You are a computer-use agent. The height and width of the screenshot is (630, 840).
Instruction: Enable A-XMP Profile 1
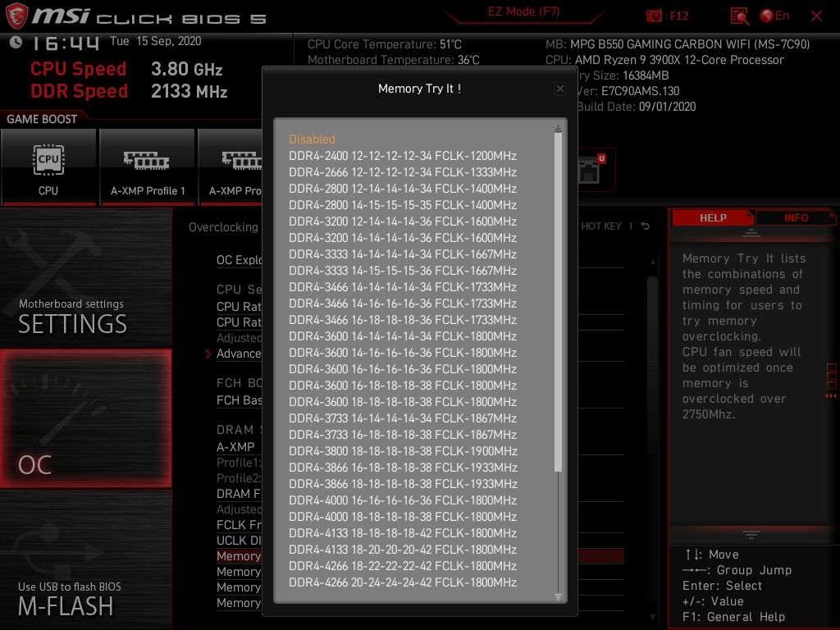tap(148, 167)
